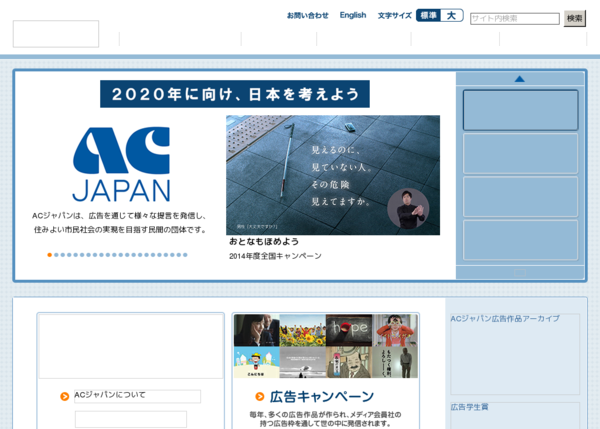Focus the サイト内検索 search field

click(x=515, y=18)
